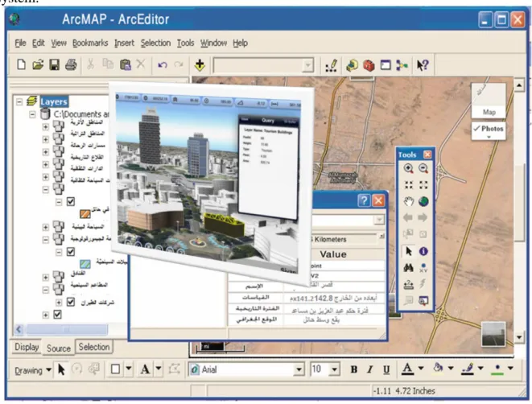This screenshot has width=532, height=404.
Task: Open the Drawing menu dropdown
Action: click(x=33, y=370)
